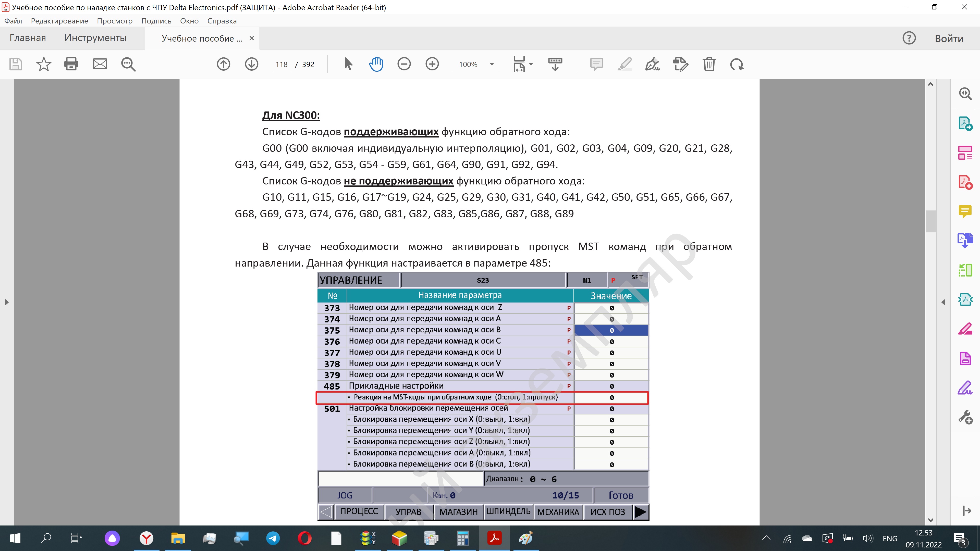Click the Войти sign-in button
This screenshot has width=980, height=551.
[x=949, y=39]
